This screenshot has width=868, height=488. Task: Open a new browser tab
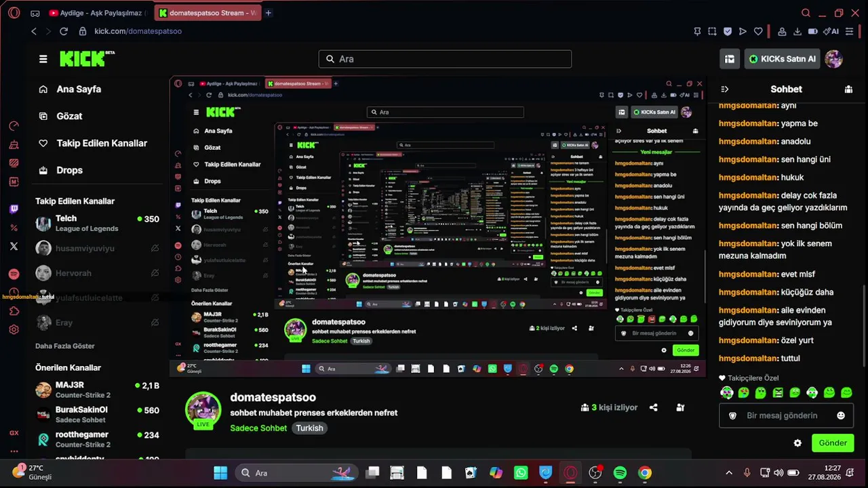pyautogui.click(x=269, y=13)
